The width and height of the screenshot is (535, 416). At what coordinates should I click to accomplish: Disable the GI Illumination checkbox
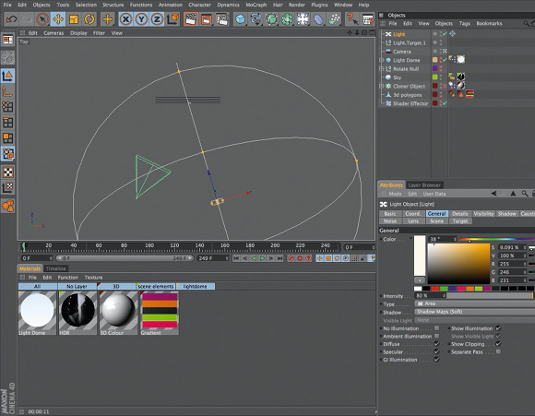pyautogui.click(x=436, y=359)
